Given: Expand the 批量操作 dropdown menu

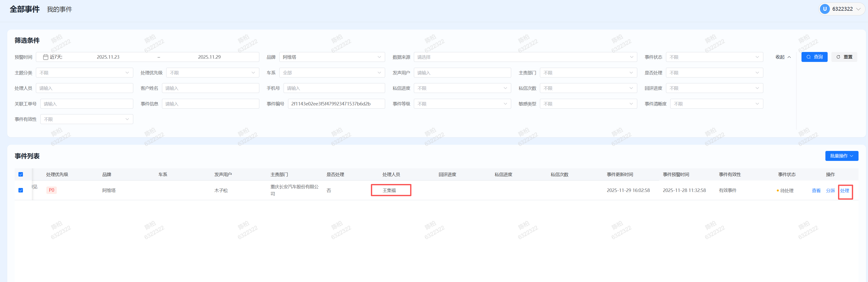Looking at the screenshot, I should point(842,156).
